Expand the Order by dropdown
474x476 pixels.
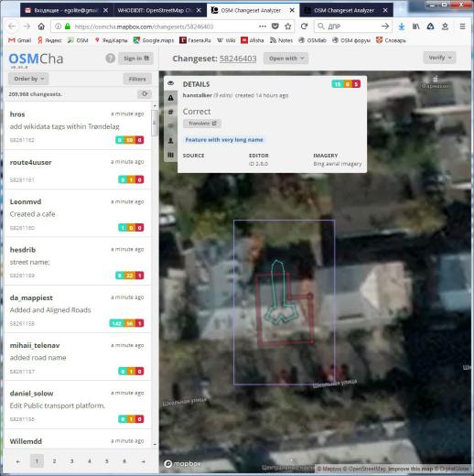coord(28,79)
